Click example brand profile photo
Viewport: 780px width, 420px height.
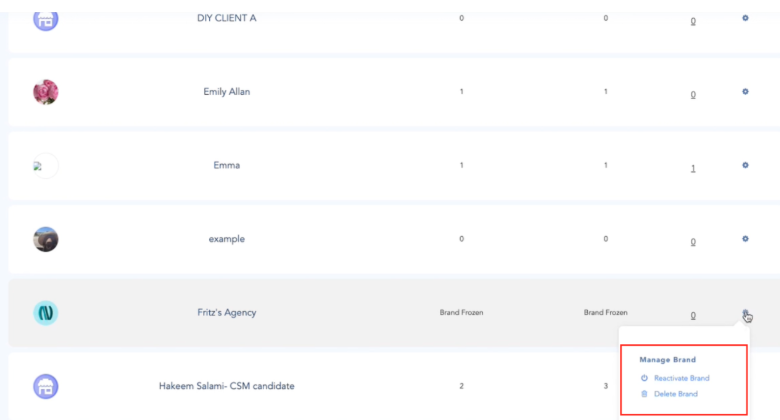(x=46, y=239)
